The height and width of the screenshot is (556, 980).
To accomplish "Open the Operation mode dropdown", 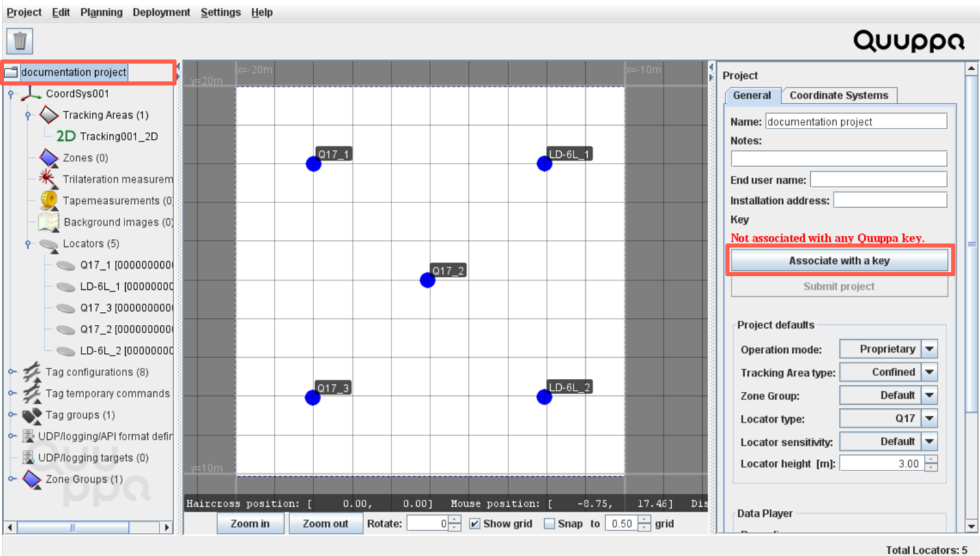I will point(929,349).
